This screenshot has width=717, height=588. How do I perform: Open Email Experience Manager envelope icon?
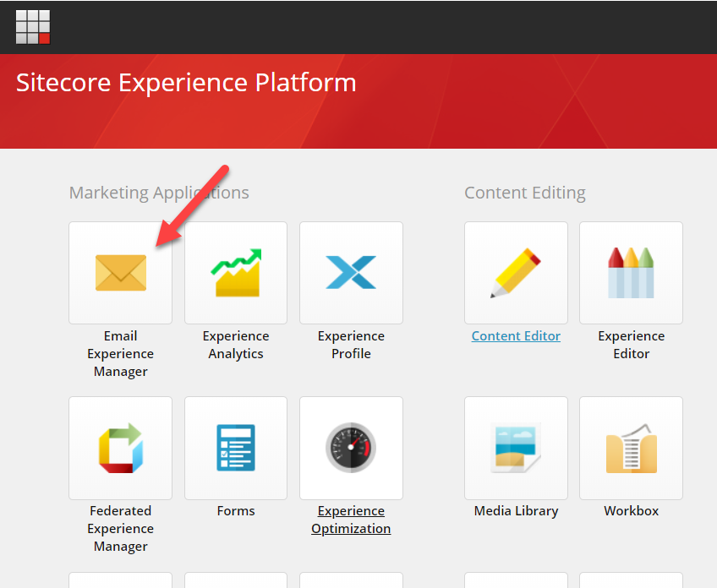(121, 273)
